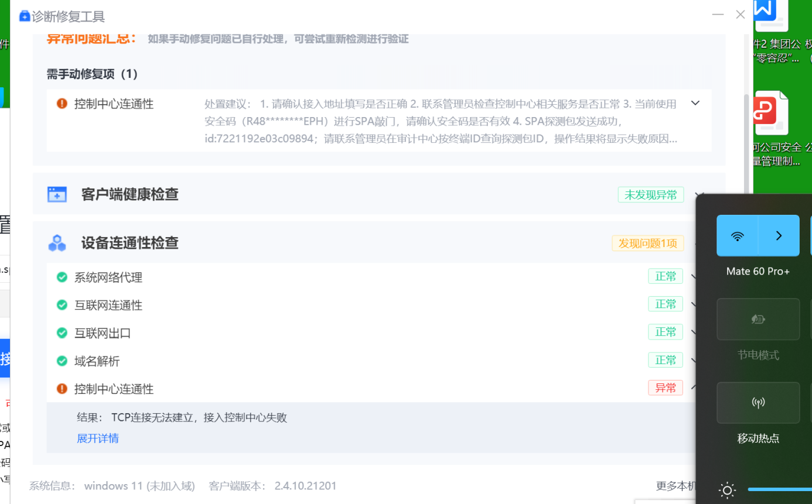Toggle Wi-Fi off in quick settings
The width and height of the screenshot is (812, 504).
pyautogui.click(x=738, y=235)
